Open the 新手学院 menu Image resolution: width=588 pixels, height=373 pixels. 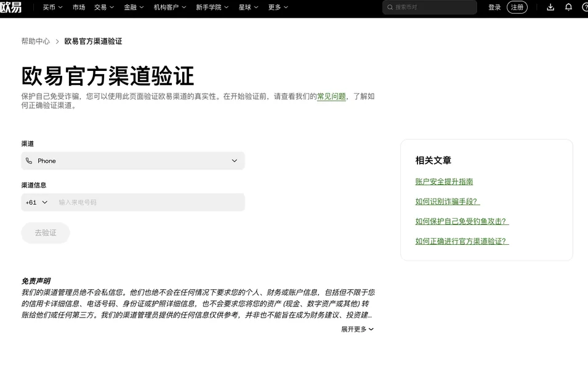(x=212, y=7)
